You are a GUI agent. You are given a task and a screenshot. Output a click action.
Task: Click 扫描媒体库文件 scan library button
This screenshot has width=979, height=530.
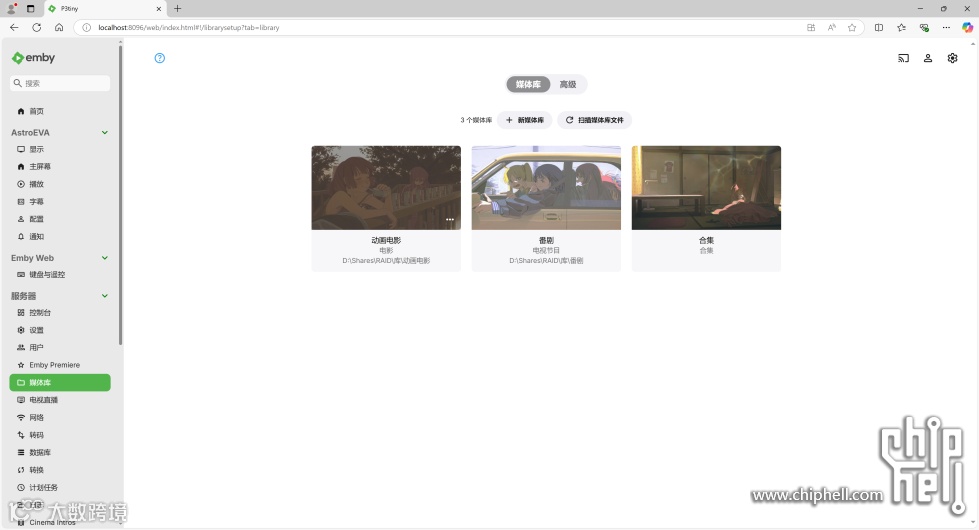(594, 120)
